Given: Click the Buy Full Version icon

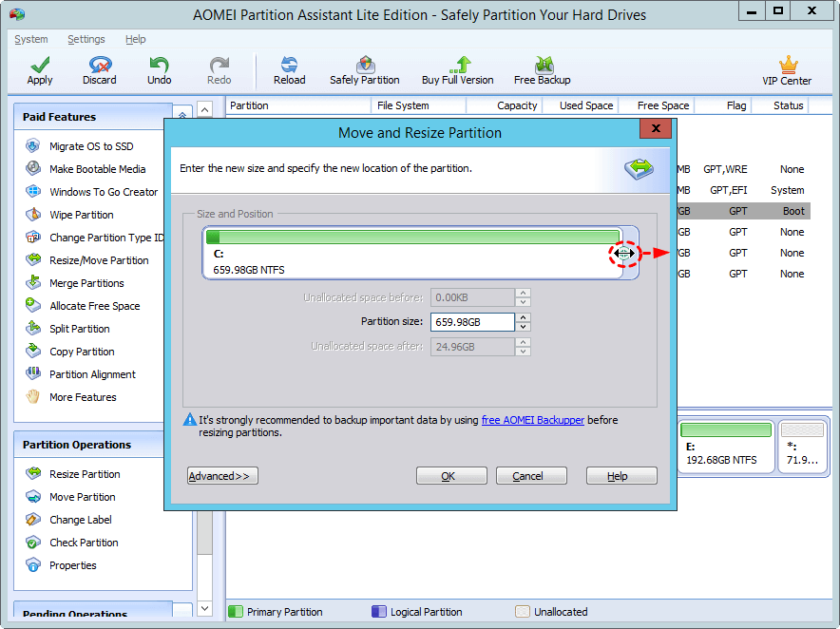Looking at the screenshot, I should 460,66.
